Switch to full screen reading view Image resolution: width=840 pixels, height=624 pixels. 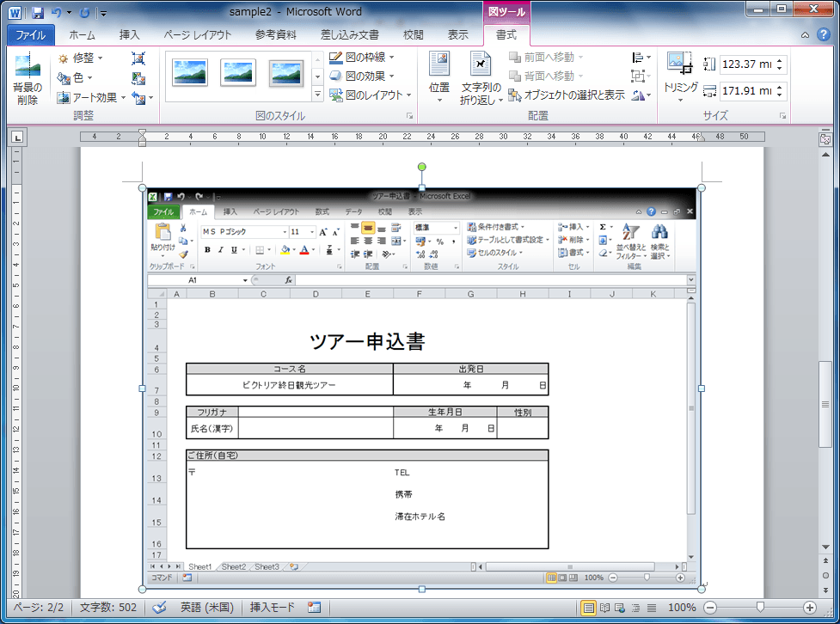(x=606, y=608)
